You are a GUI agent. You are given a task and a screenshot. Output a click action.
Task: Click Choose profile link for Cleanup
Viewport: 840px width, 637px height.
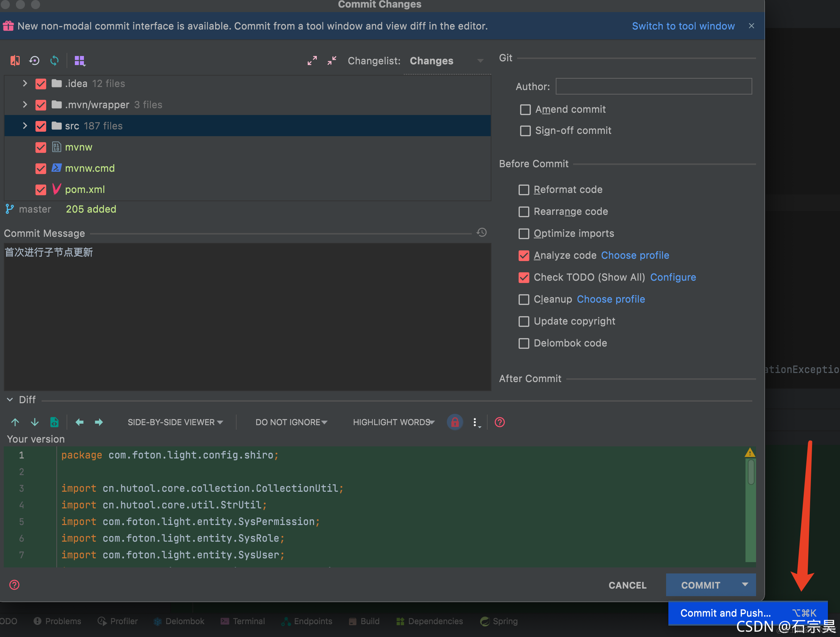tap(611, 299)
